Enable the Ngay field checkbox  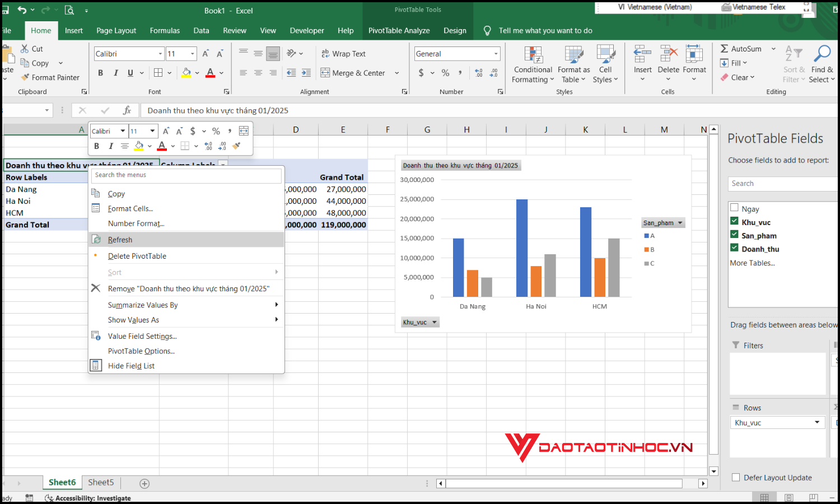click(x=734, y=207)
